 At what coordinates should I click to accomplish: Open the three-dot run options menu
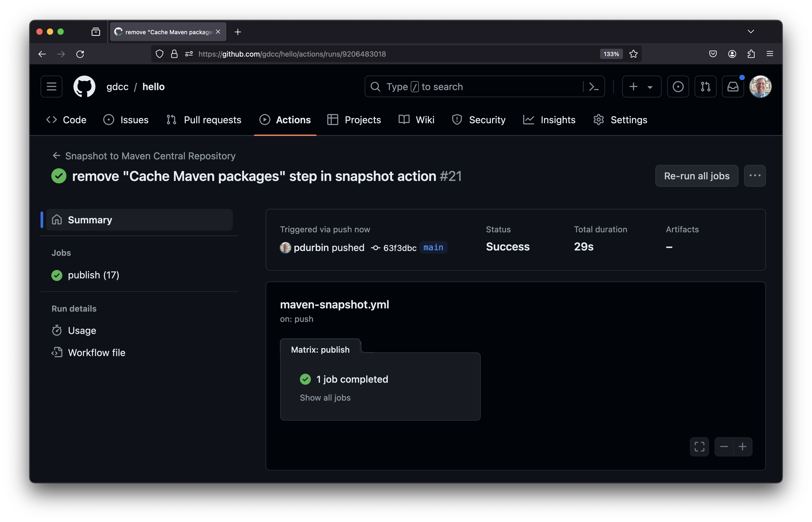[x=754, y=176]
